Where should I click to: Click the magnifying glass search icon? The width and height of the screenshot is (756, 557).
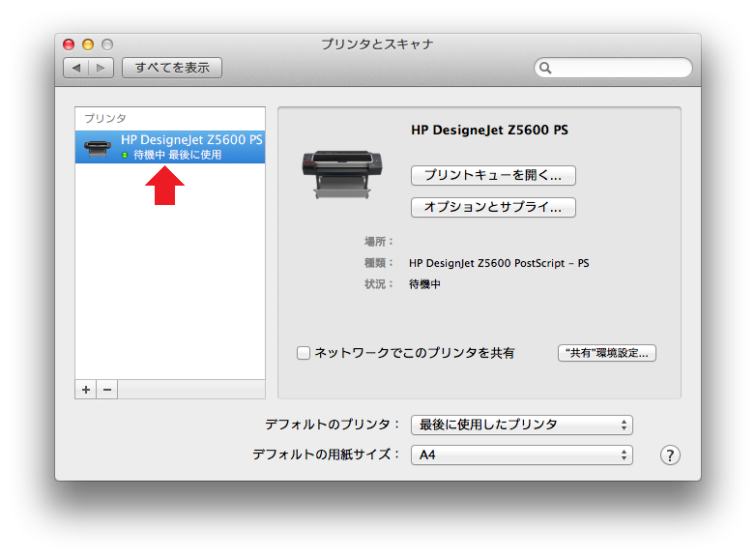click(545, 68)
